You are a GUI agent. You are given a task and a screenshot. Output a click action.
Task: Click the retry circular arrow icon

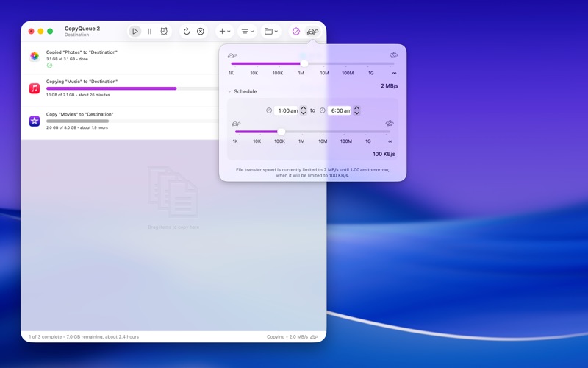tap(187, 31)
